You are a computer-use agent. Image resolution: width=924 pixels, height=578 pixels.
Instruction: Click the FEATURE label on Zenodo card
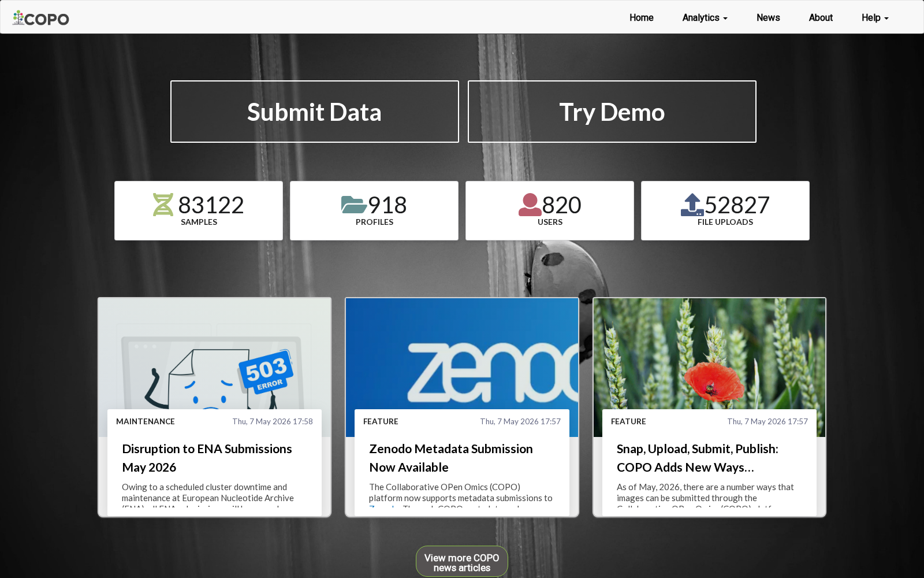tap(381, 421)
